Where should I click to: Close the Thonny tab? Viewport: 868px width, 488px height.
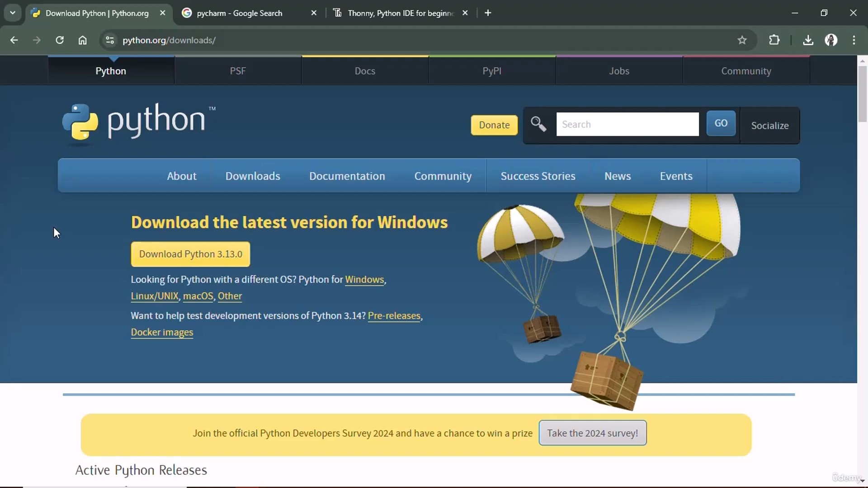tap(465, 13)
